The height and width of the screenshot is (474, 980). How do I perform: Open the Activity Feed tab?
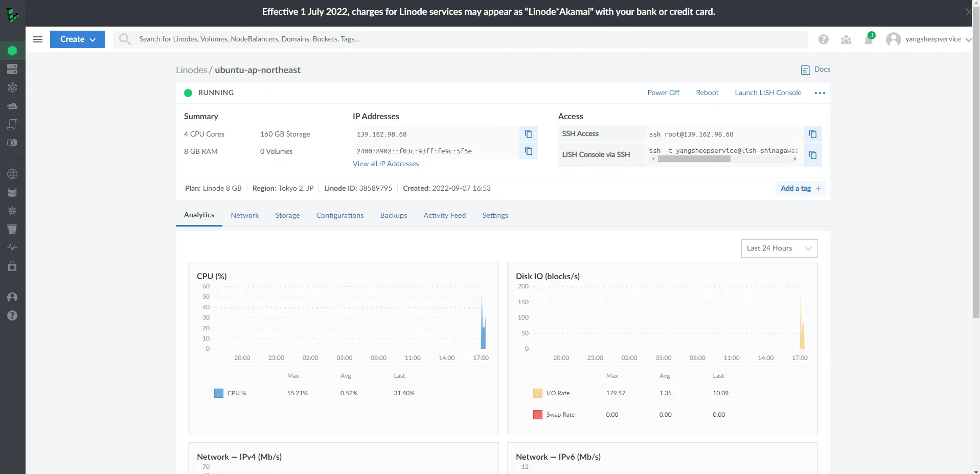(445, 216)
